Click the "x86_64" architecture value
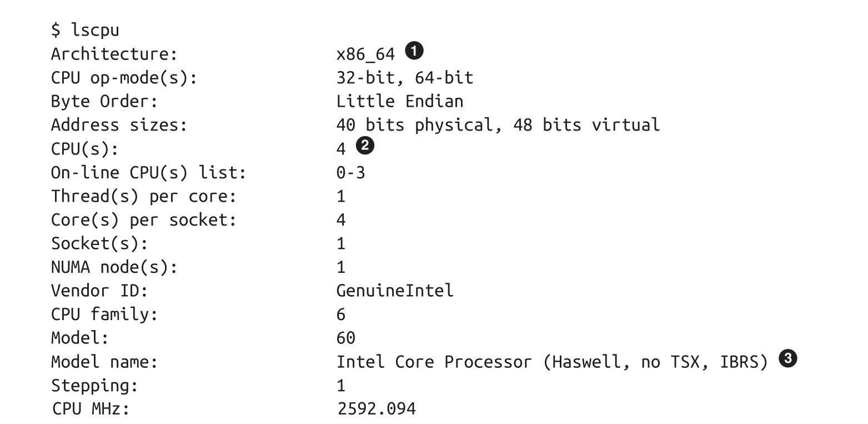868x424 pixels. pos(365,54)
